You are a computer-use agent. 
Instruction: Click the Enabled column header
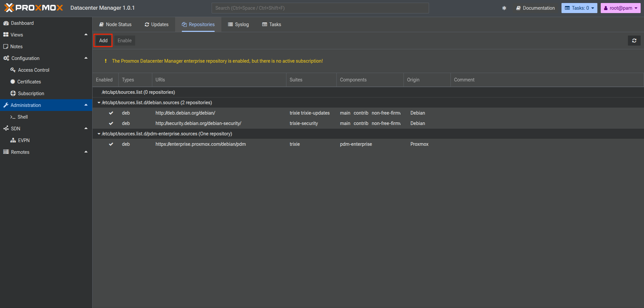pyautogui.click(x=105, y=80)
